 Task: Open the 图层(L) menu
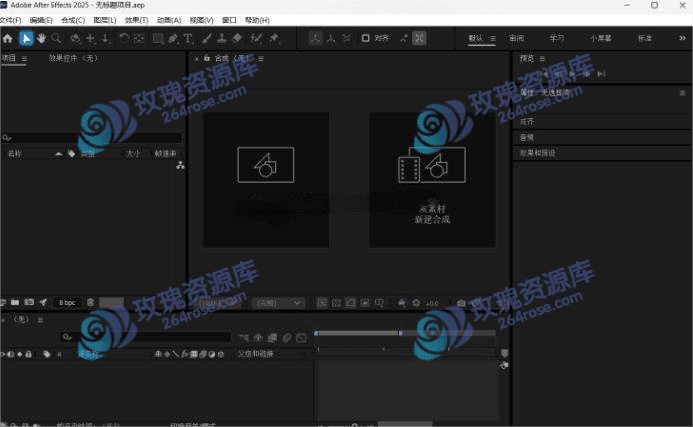tap(105, 20)
